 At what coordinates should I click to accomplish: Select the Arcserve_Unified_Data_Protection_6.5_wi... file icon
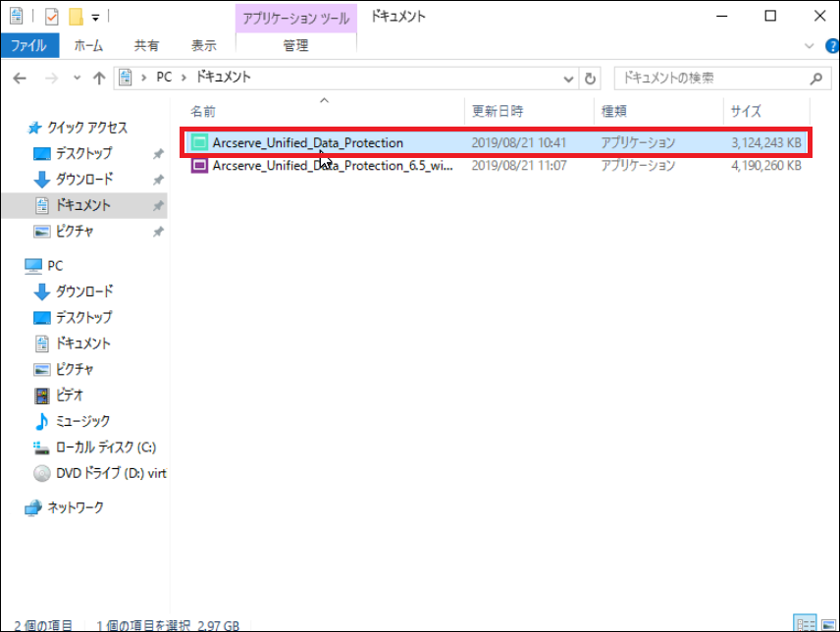coord(199,166)
